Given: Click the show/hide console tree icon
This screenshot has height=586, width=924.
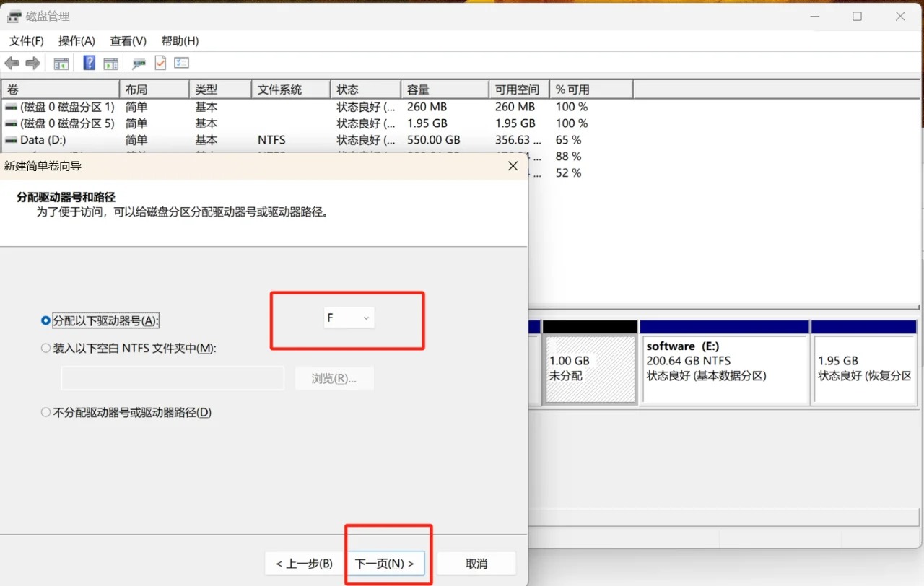Looking at the screenshot, I should click(61, 64).
